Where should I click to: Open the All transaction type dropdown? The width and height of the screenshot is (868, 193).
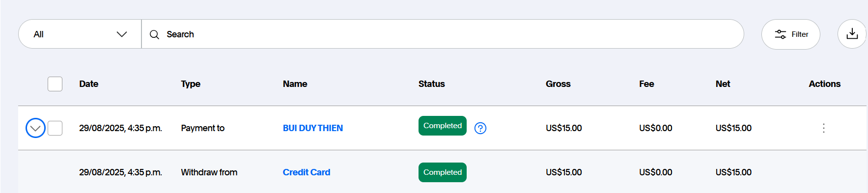(x=80, y=34)
